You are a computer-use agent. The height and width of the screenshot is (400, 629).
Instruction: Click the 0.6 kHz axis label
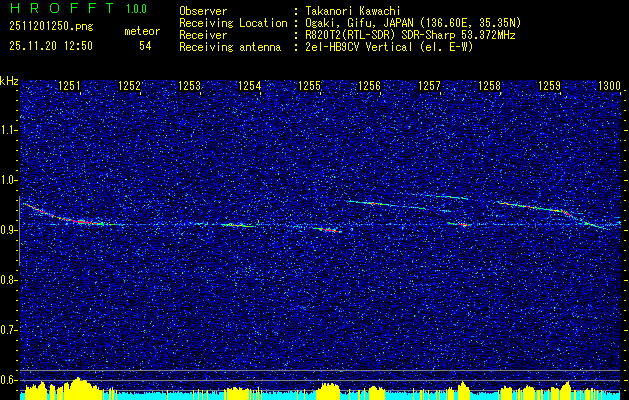click(x=9, y=380)
